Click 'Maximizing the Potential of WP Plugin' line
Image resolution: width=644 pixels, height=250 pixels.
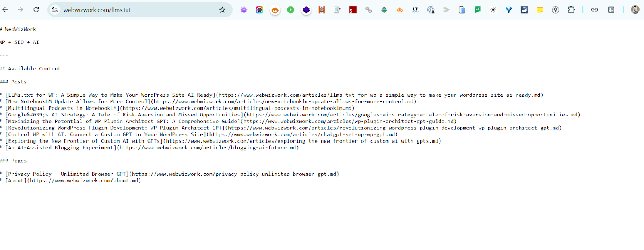tap(229, 121)
